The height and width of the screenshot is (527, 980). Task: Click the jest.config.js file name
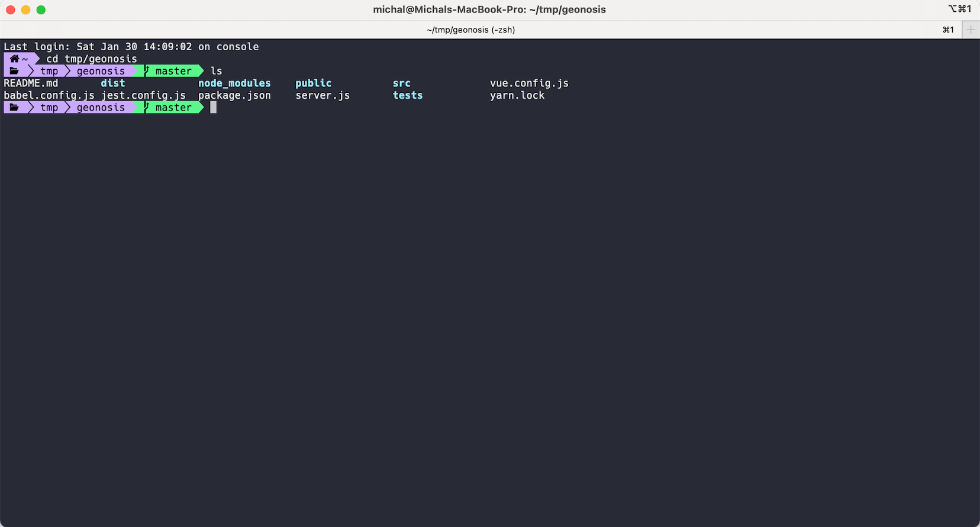[143, 95]
